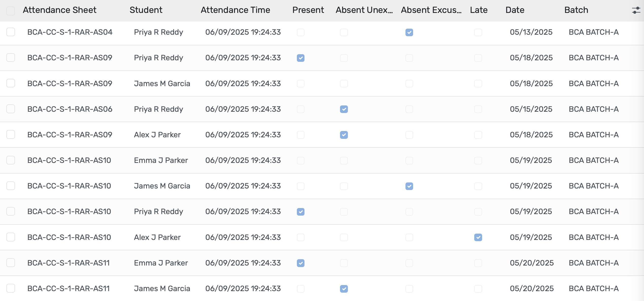Viewport: 644px width, 301px height.
Task: Uncheck Absent Unexcused for Priya R Reddy in AS06
Action: [x=344, y=109]
